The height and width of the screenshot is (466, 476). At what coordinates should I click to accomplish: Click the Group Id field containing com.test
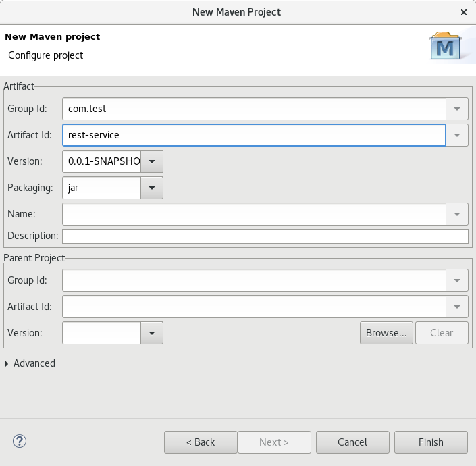pyautogui.click(x=254, y=108)
